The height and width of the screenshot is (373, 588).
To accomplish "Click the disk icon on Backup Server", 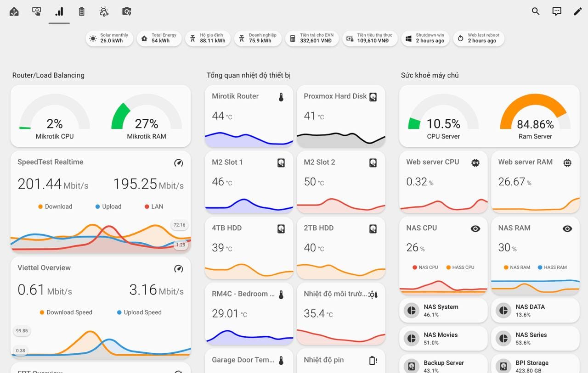I will tap(412, 366).
